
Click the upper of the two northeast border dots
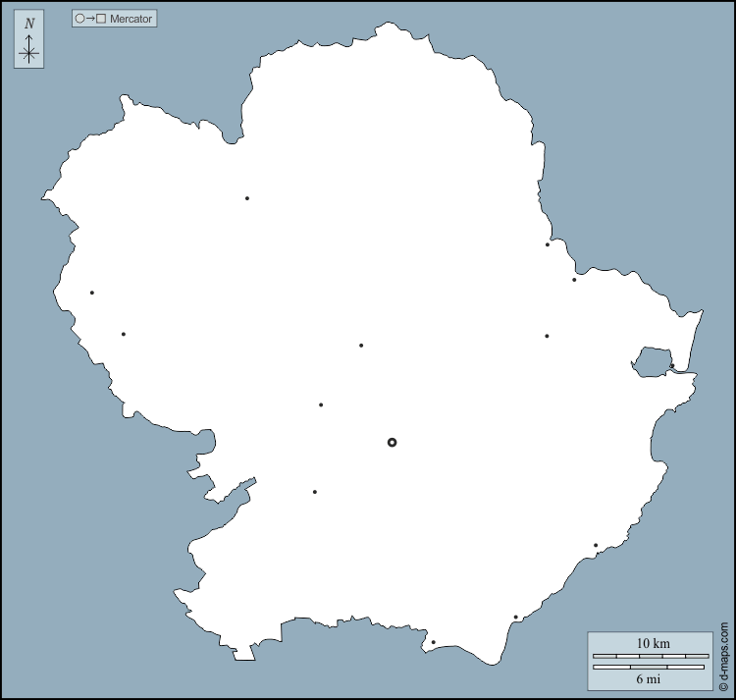click(548, 244)
